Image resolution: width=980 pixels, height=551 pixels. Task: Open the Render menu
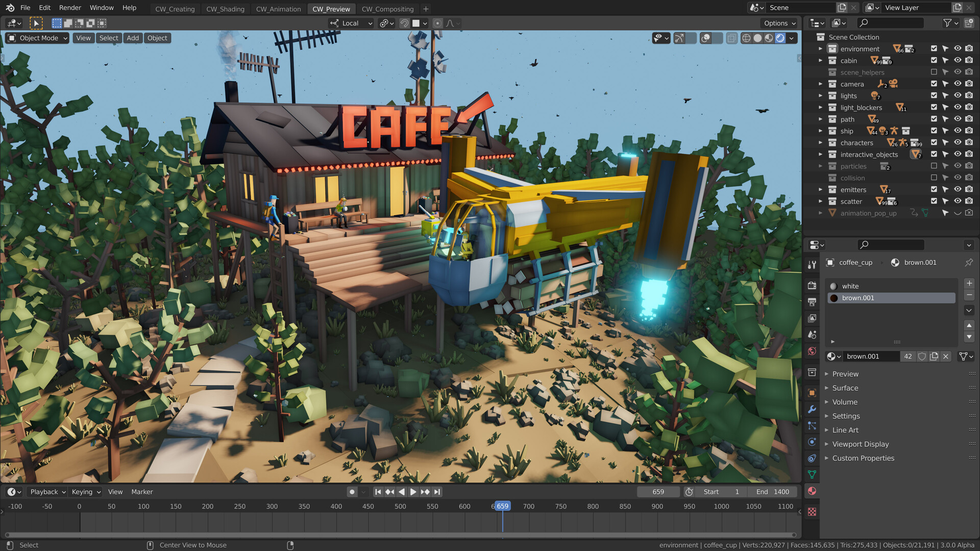point(70,8)
